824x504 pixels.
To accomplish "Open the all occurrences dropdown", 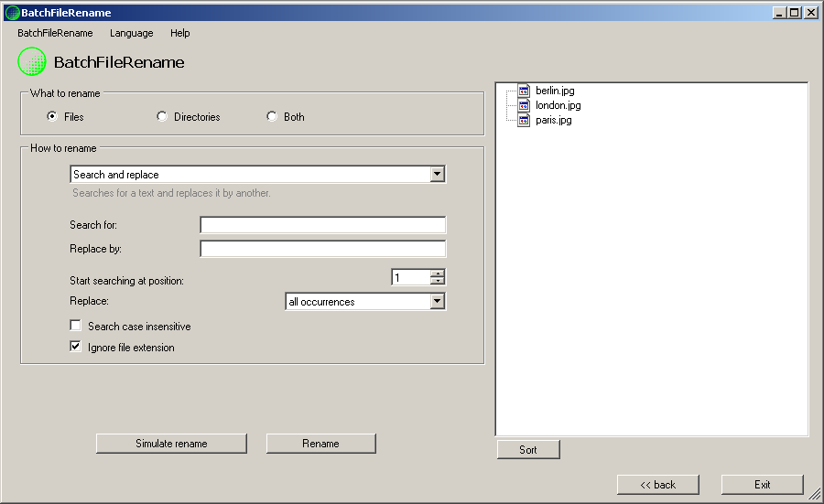I will coord(437,301).
